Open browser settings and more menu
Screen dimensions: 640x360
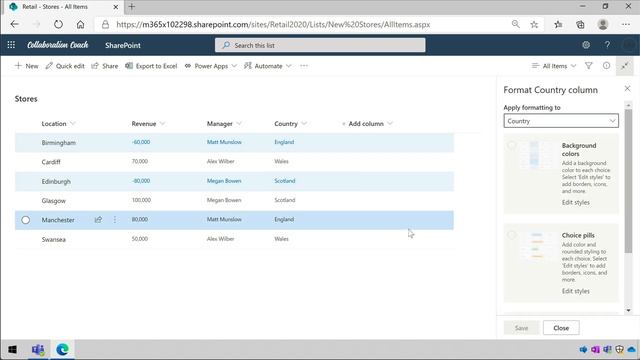click(626, 24)
